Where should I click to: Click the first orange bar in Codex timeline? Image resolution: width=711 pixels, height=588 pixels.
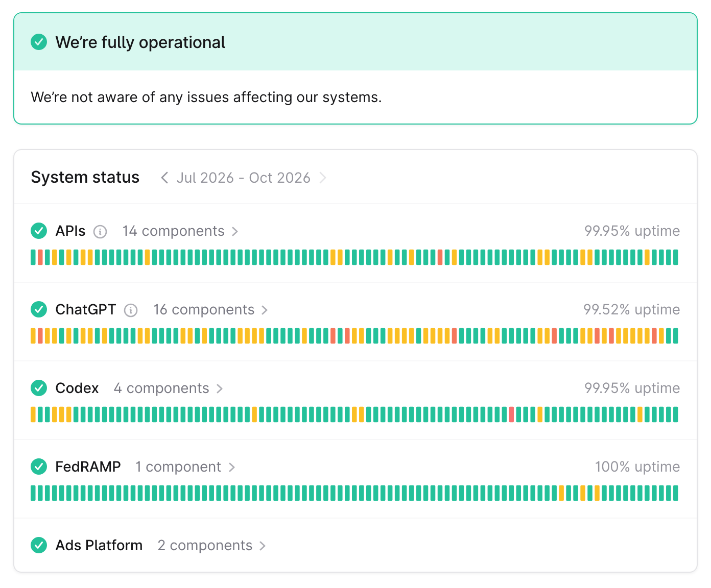(33, 414)
